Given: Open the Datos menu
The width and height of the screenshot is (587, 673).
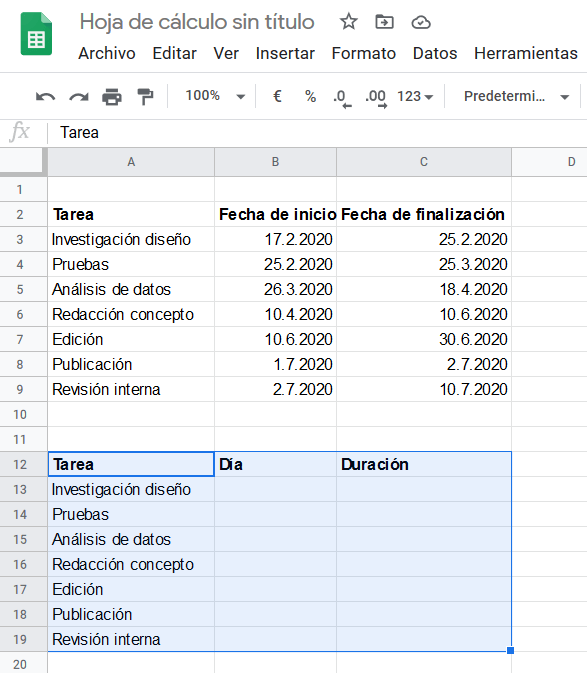Looking at the screenshot, I should 435,53.
